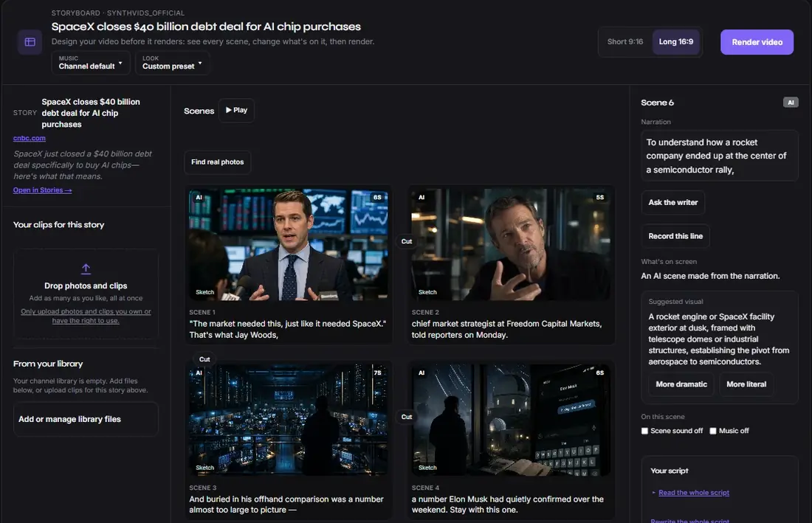Click the Scene 6 narration text field
This screenshot has width=812, height=523.
[x=719, y=156]
